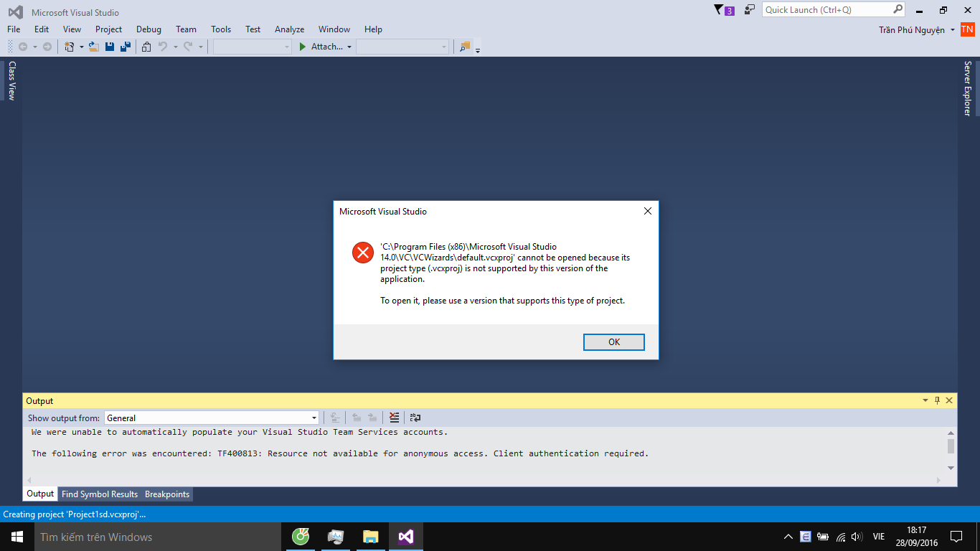This screenshot has width=980, height=551.
Task: Click the TN account avatar
Action: click(967, 29)
